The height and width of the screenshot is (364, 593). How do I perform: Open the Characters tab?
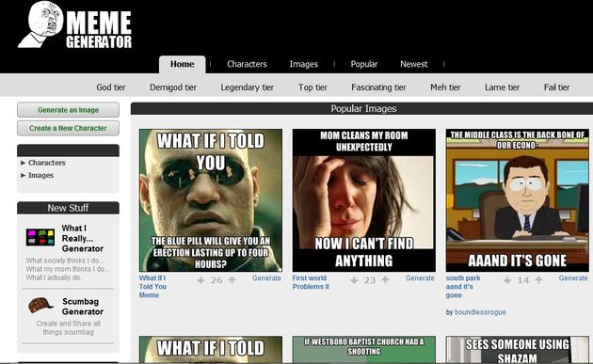pyautogui.click(x=247, y=64)
